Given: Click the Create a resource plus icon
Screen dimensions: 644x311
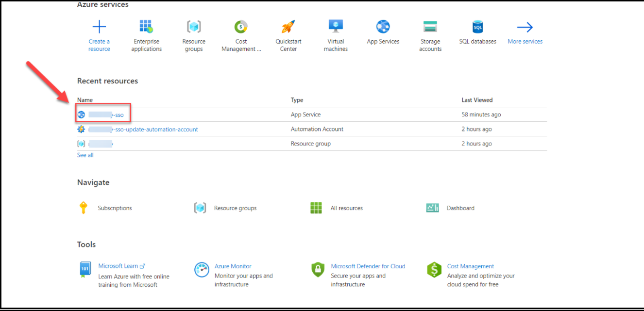Looking at the screenshot, I should 99,27.
